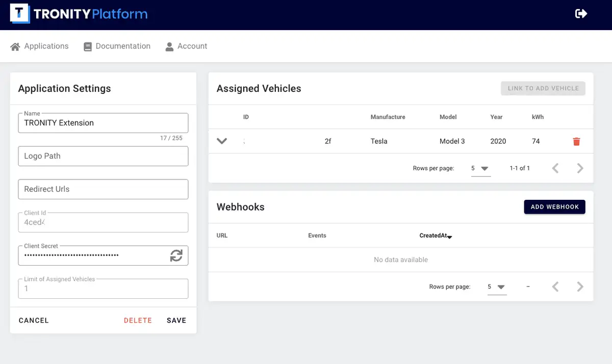Navigate to the Account page
This screenshot has width=612, height=364.
(186, 46)
